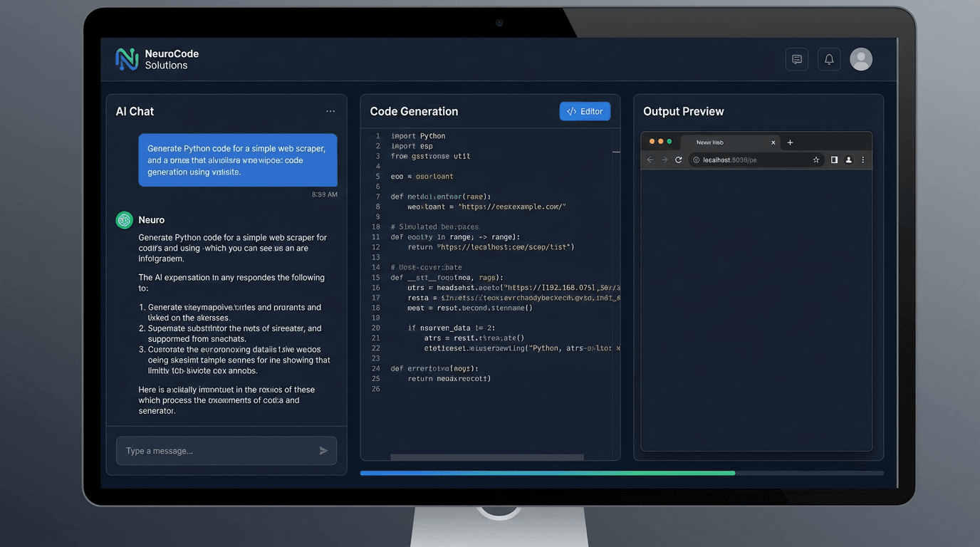This screenshot has width=980, height=547.
Task: Focus the Type a message field
Action: pos(226,451)
